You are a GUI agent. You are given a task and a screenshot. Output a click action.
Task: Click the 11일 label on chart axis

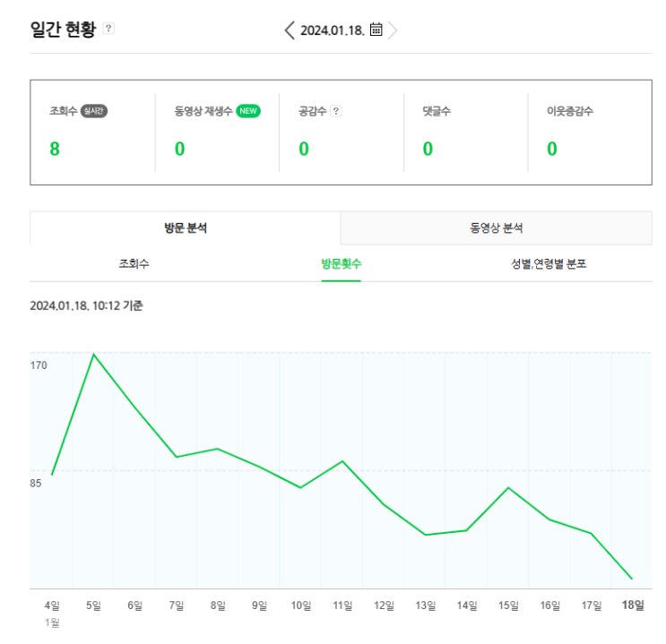342,605
